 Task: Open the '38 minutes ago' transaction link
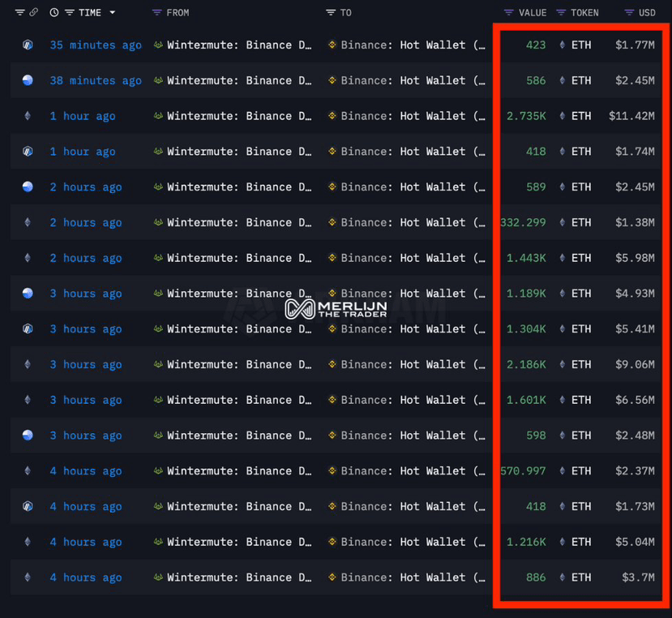click(x=96, y=80)
